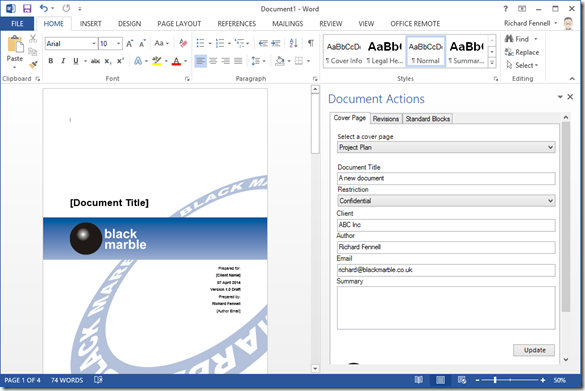The width and height of the screenshot is (585, 391).
Task: Click the Numbering list icon
Action: pyautogui.click(x=220, y=43)
